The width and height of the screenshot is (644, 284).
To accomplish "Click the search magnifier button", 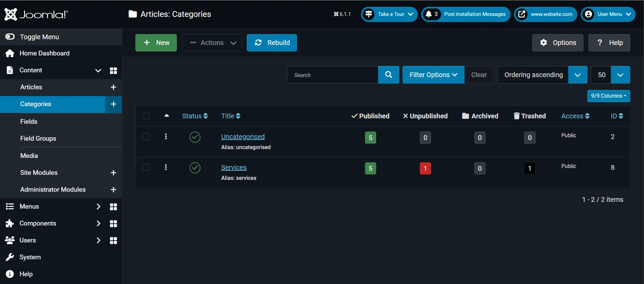I will (x=389, y=75).
